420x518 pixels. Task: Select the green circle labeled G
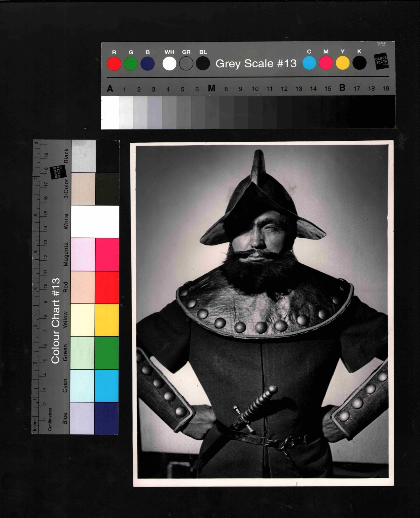click(131, 64)
